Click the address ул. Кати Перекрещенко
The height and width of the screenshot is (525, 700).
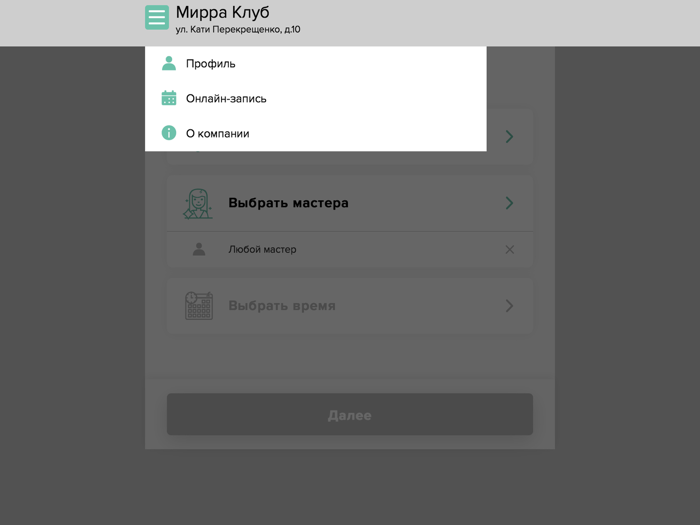(x=238, y=29)
